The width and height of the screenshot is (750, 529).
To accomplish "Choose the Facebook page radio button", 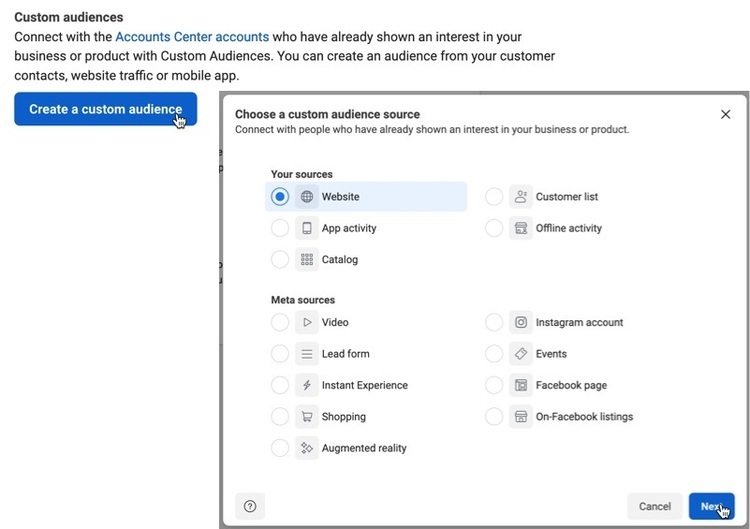I will pos(494,385).
